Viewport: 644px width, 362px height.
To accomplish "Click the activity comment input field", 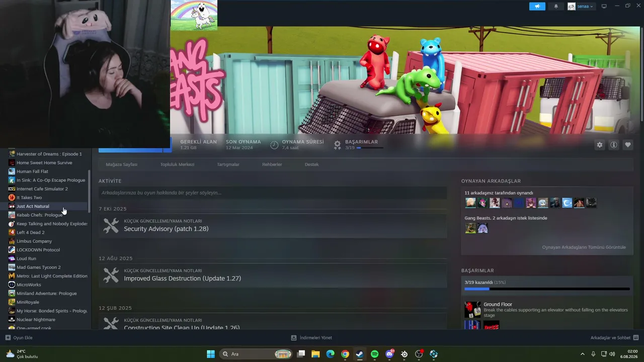I will 273,193.
